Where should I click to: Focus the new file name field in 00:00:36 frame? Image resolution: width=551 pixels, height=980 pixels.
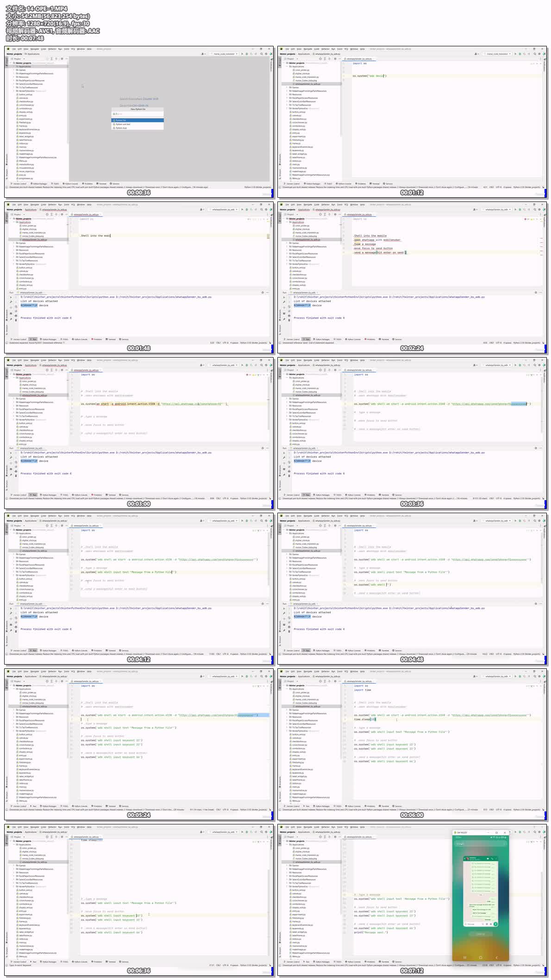(138, 113)
